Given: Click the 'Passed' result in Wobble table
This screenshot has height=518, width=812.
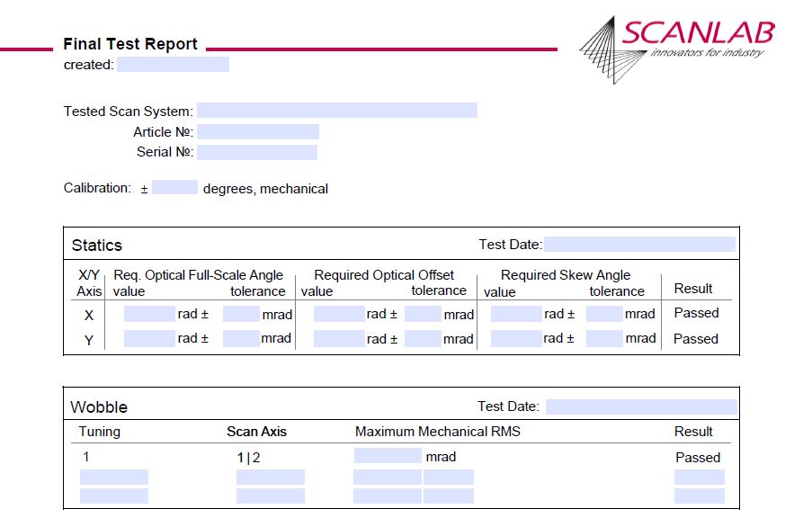Looking at the screenshot, I should (x=699, y=457).
